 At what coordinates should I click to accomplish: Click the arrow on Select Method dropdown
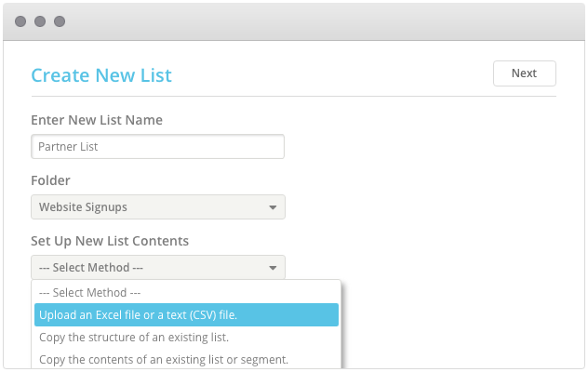[x=273, y=268]
